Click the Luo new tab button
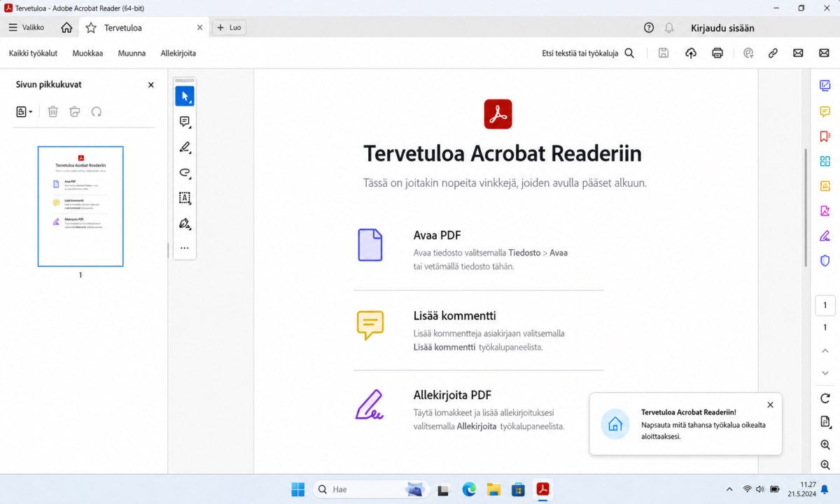This screenshot has width=840, height=504. pyautogui.click(x=229, y=27)
